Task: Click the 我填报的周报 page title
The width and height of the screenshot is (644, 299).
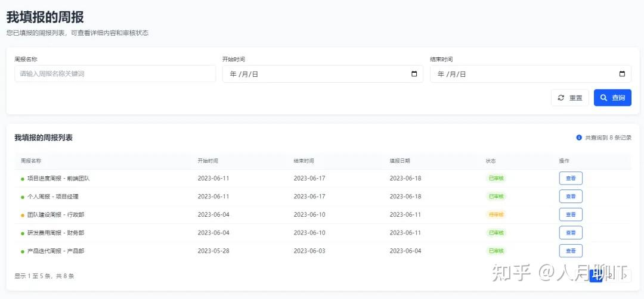Action: [45, 17]
